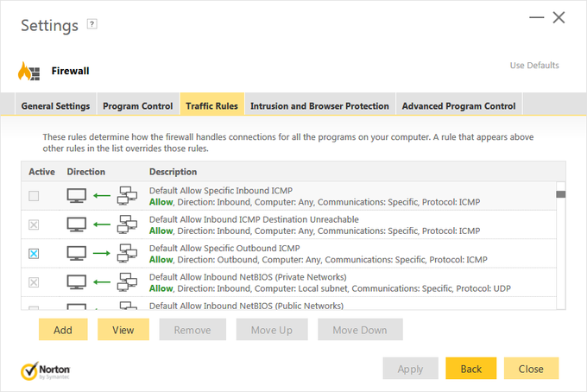
Task: Uncheck the Default Allow Specific Outbound ICMP rule
Action: (34, 254)
